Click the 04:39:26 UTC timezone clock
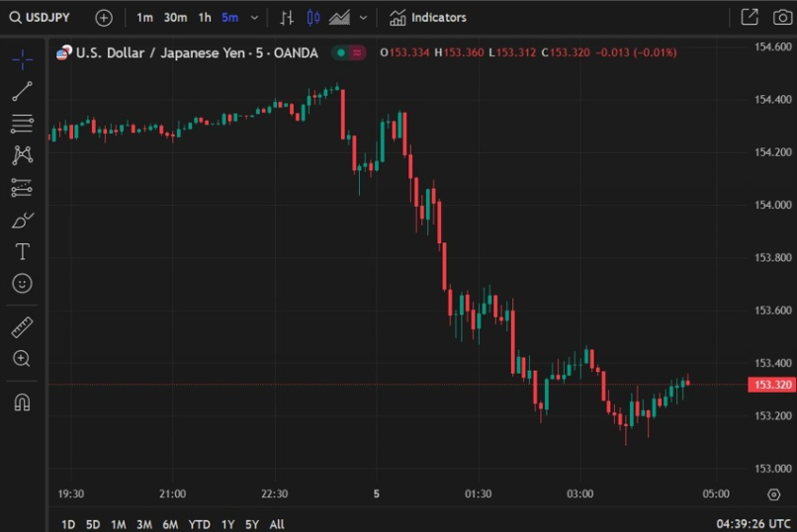The image size is (797, 532). pos(753,524)
